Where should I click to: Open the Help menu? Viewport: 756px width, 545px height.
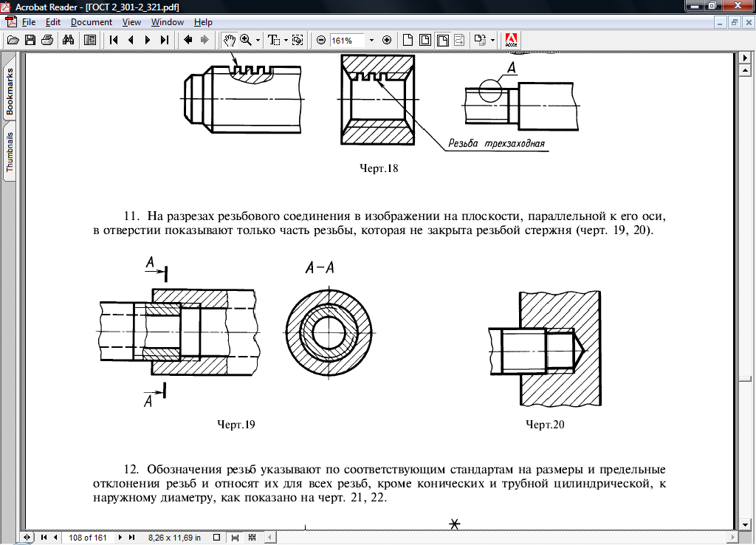point(203,22)
